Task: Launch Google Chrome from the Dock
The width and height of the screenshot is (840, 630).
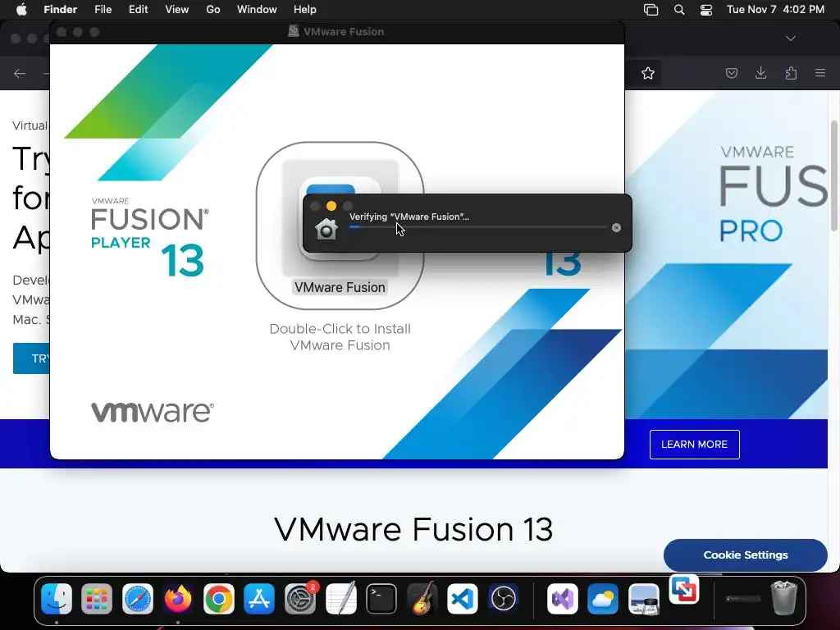Action: point(218,598)
